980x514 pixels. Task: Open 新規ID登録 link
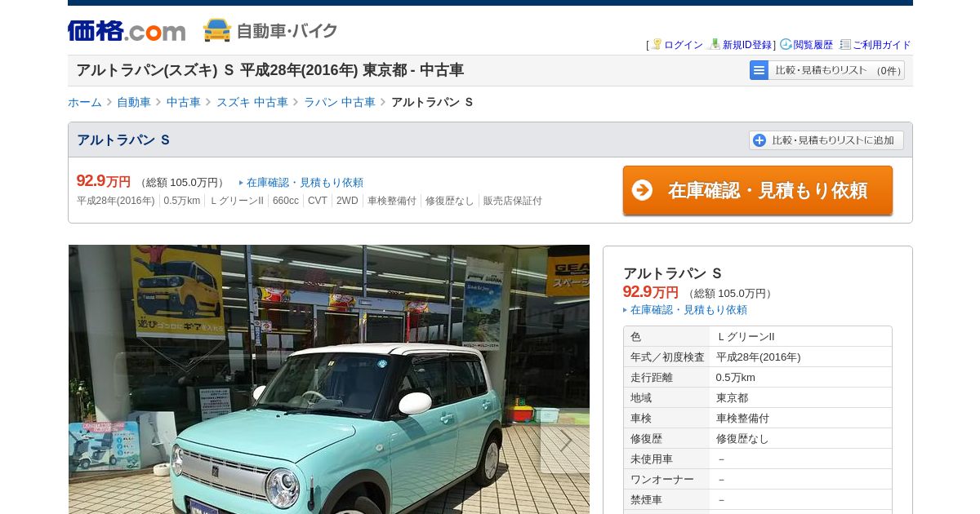click(747, 45)
